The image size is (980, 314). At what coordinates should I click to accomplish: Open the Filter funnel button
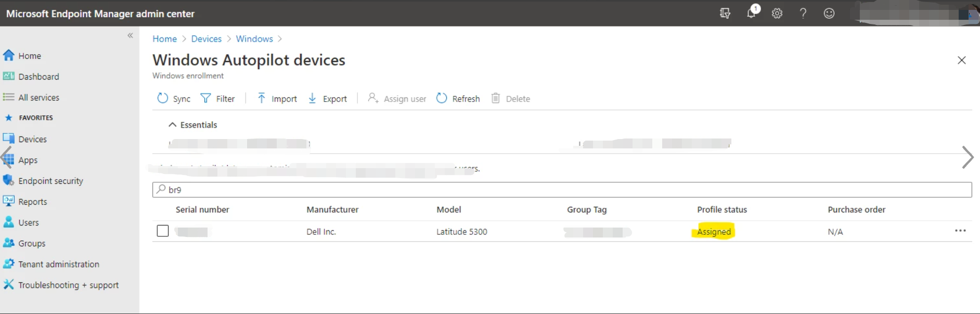[218, 98]
